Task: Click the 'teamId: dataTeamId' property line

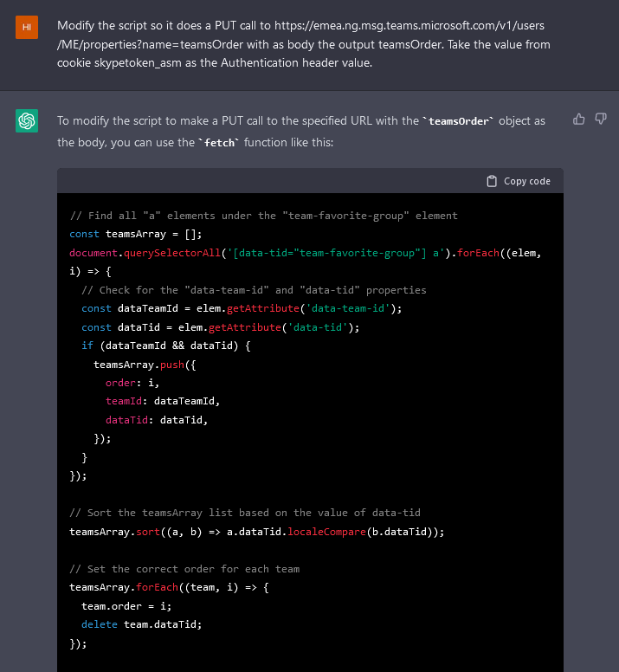Action: 163,401
